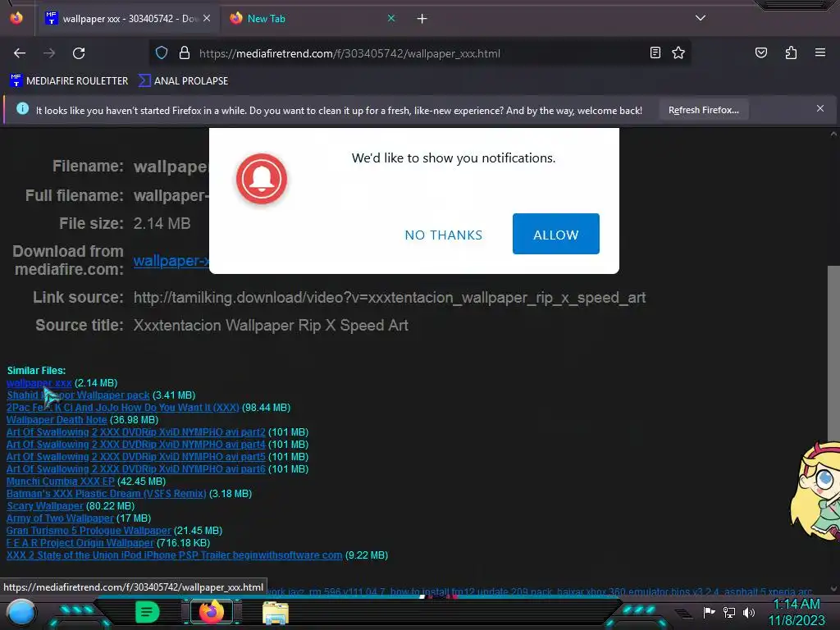840x630 pixels.
Task: Go back to the previous page
Action: point(20,53)
